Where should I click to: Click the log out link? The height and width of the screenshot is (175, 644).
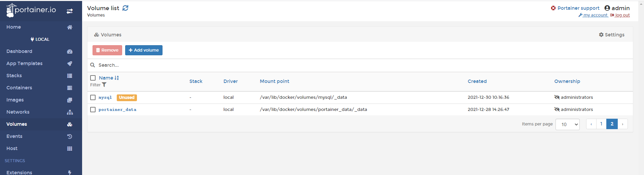pos(620,15)
